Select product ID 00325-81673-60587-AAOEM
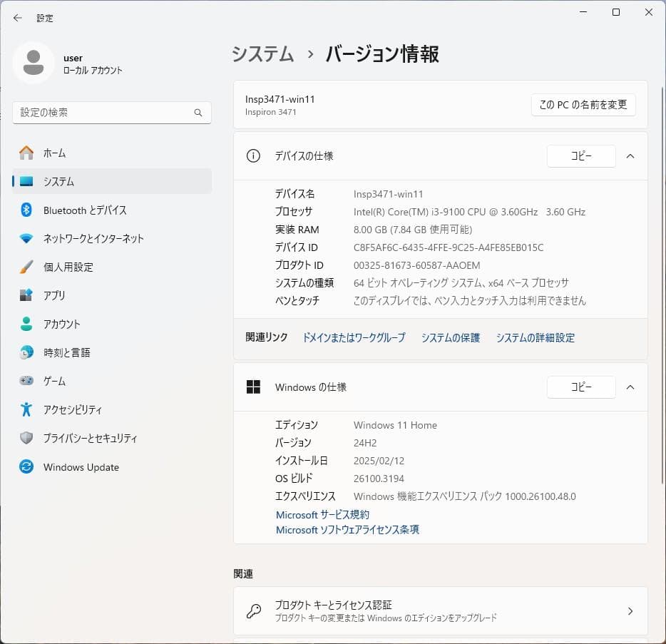This screenshot has height=644, width=666. pos(416,265)
